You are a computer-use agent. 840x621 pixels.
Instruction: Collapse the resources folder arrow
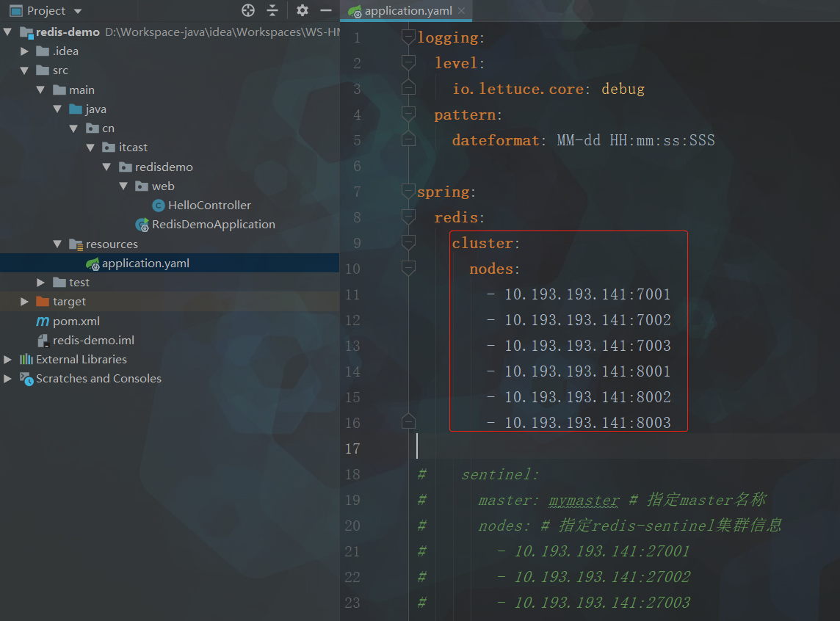coord(57,244)
